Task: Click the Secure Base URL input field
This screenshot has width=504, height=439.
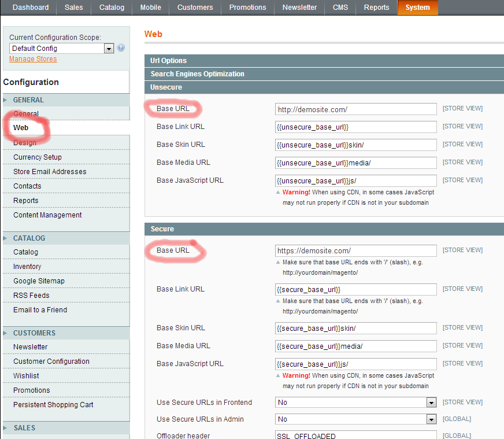Action: (x=355, y=251)
